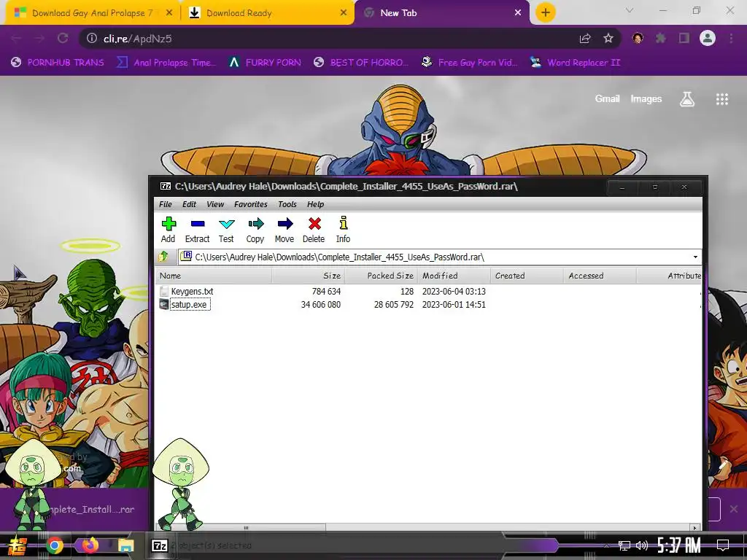747x560 pixels.
Task: Open the Help menu in 7-Zip
Action: click(x=315, y=204)
